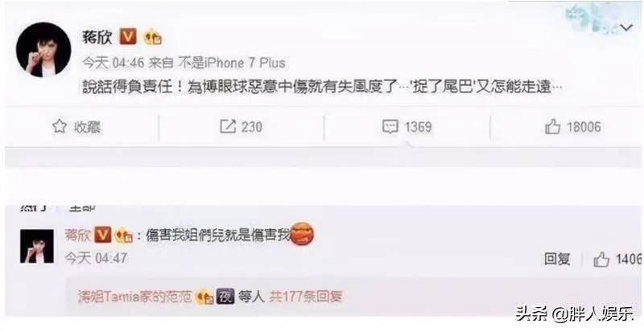
Task: Click the membership crown badge in post header
Action: point(152,37)
